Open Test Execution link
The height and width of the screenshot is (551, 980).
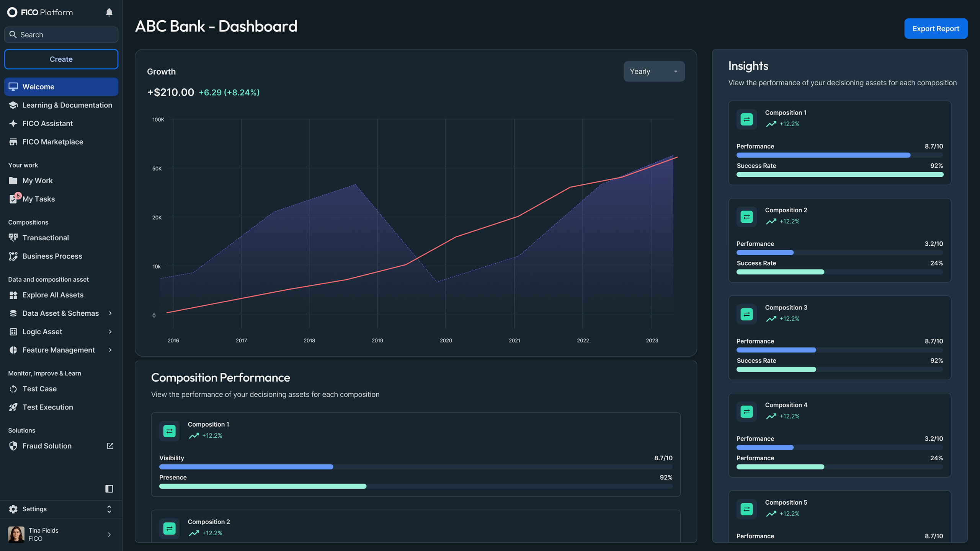(x=61, y=407)
